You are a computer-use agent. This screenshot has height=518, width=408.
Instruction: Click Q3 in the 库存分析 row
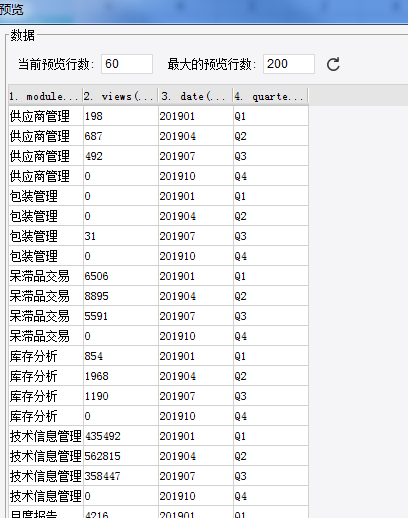coord(271,396)
